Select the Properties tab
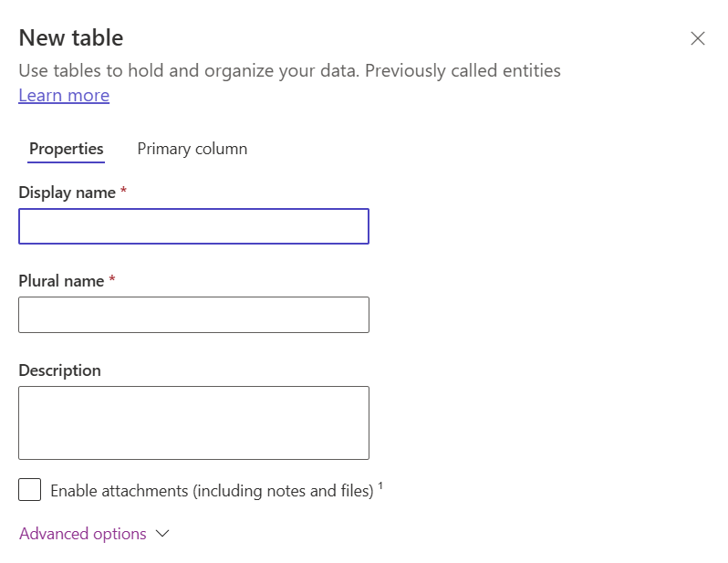This screenshot has width=728, height=563. pyautogui.click(x=66, y=149)
